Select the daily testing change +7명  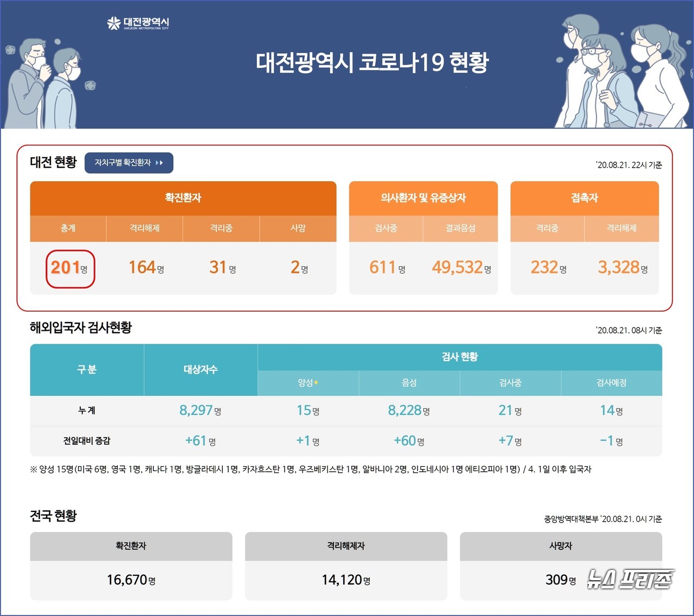tap(510, 441)
